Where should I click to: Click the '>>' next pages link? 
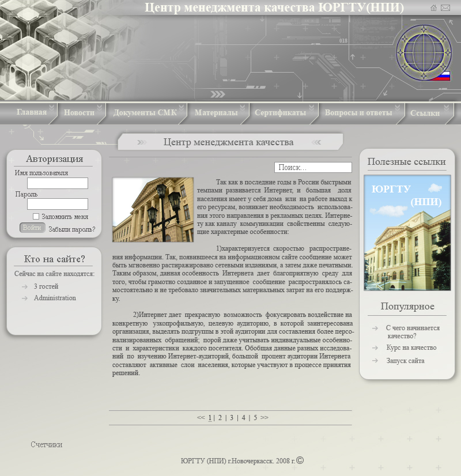pos(264,417)
